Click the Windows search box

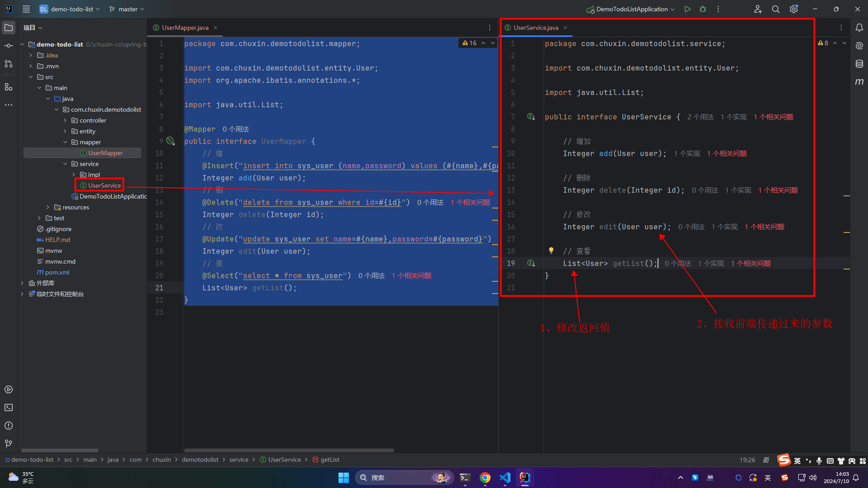point(404,478)
